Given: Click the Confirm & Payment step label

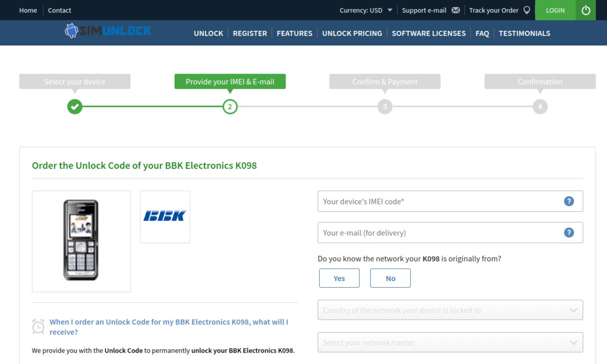Looking at the screenshot, I should 385,82.
